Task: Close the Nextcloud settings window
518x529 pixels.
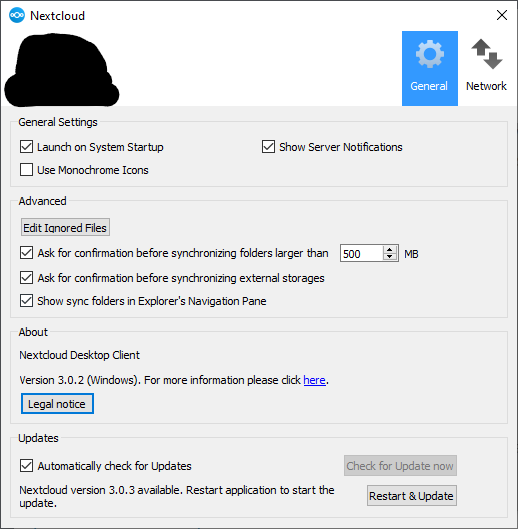Action: pyautogui.click(x=502, y=15)
